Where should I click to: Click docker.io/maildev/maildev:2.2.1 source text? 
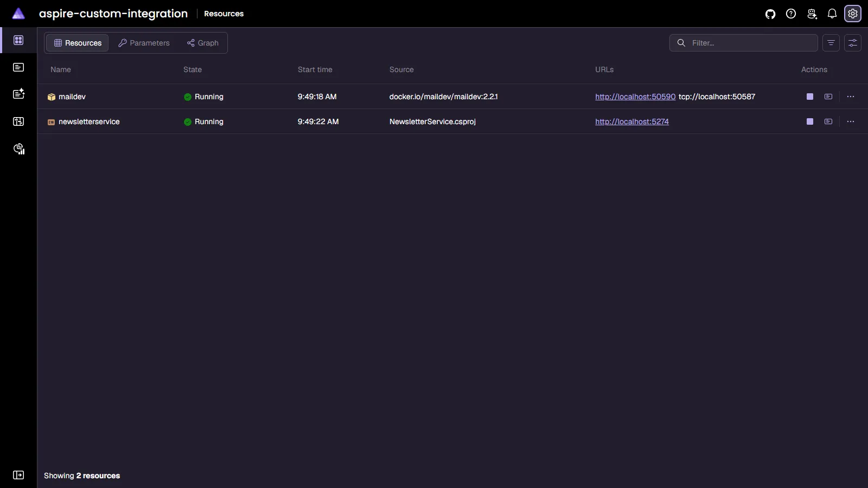click(443, 97)
